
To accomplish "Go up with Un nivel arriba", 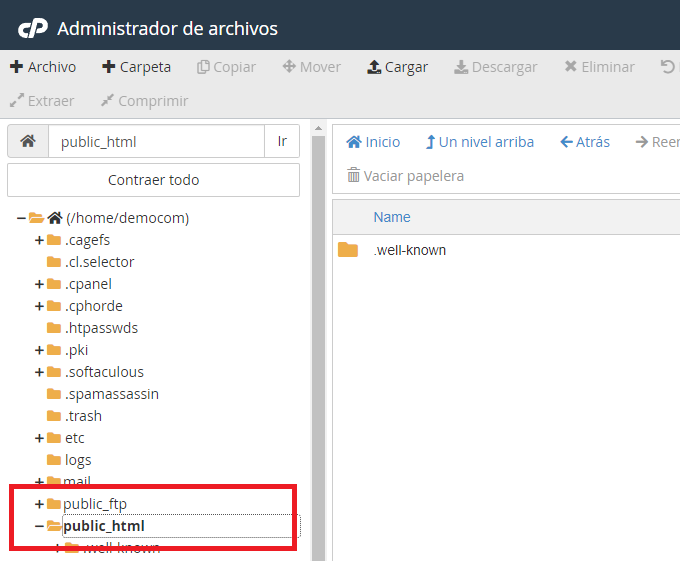I will tap(479, 142).
